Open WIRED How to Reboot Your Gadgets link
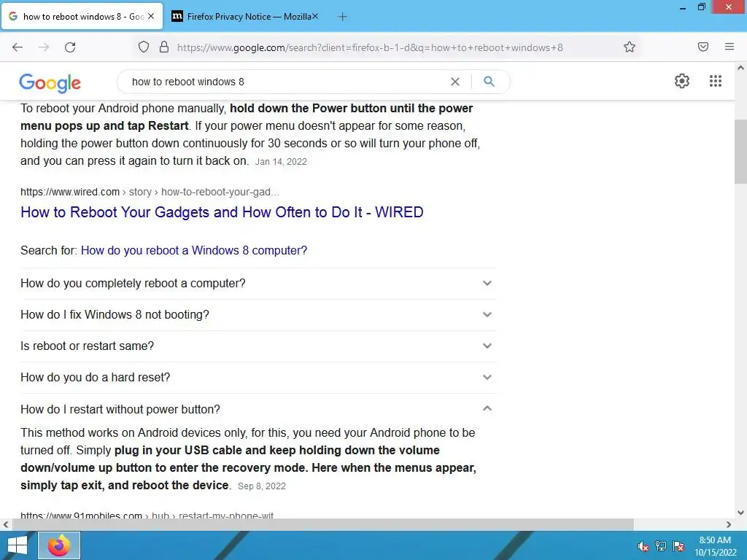Image resolution: width=747 pixels, height=560 pixels. (x=222, y=212)
